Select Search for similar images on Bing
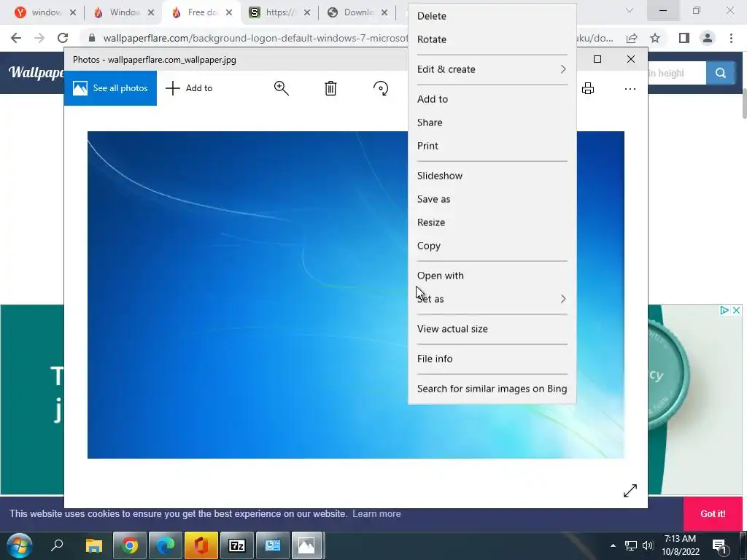The image size is (747, 560). pyautogui.click(x=492, y=389)
